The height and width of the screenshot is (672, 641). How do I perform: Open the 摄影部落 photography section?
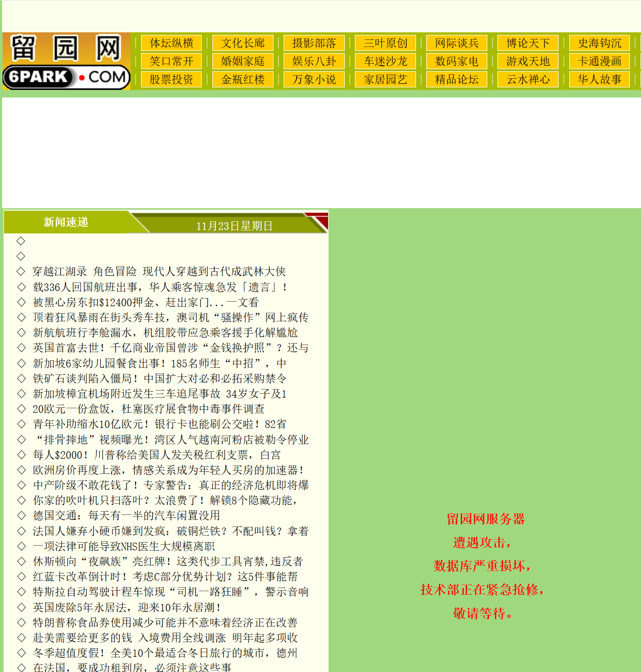[x=314, y=43]
